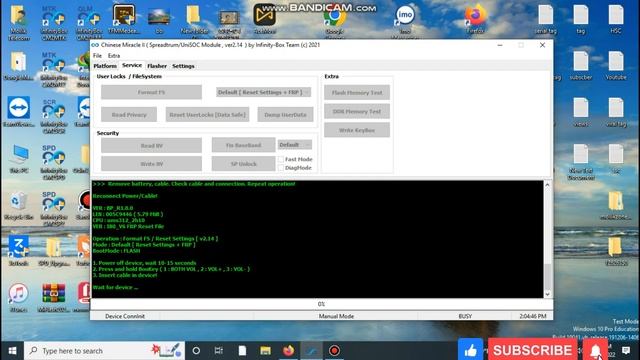Launch the TeamViewer desktop icon
Screen dimensions: 640x360
(18, 111)
